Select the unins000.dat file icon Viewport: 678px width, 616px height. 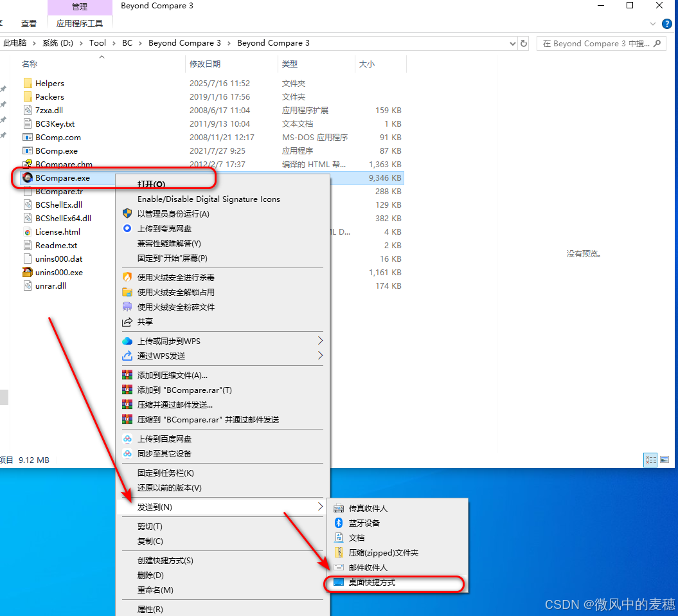click(28, 258)
